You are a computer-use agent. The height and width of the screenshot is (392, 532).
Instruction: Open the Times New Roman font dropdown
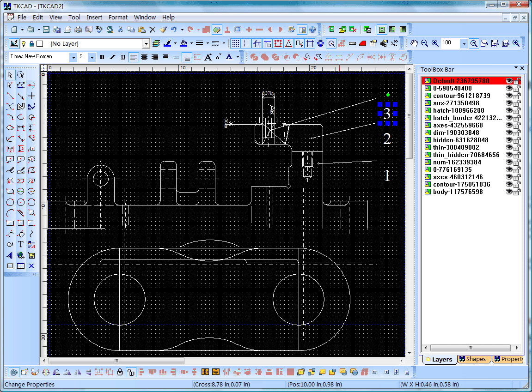[x=73, y=57]
